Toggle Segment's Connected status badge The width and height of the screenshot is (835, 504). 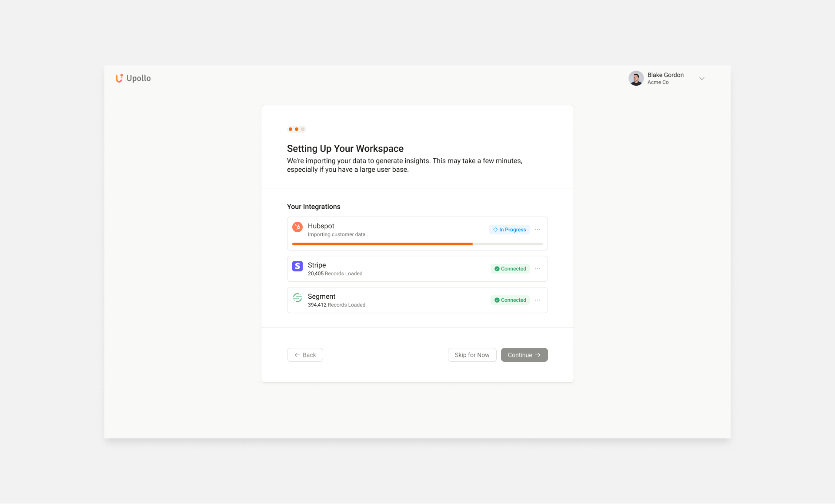point(510,300)
